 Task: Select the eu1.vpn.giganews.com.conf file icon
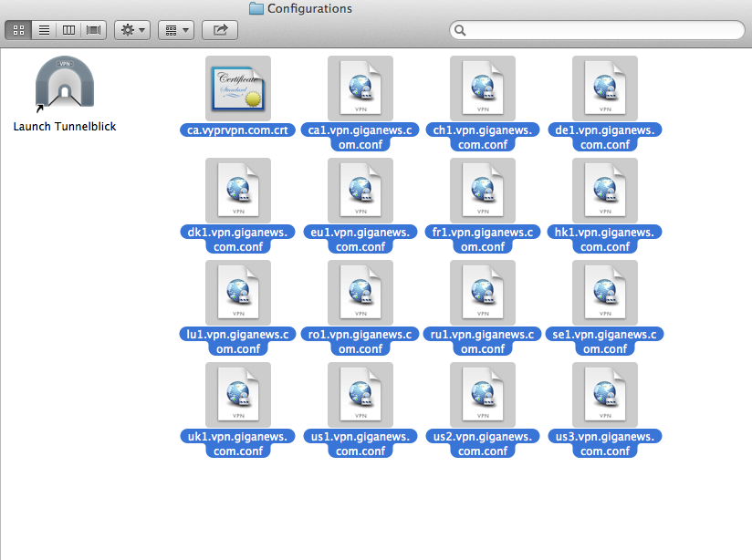[x=360, y=191]
